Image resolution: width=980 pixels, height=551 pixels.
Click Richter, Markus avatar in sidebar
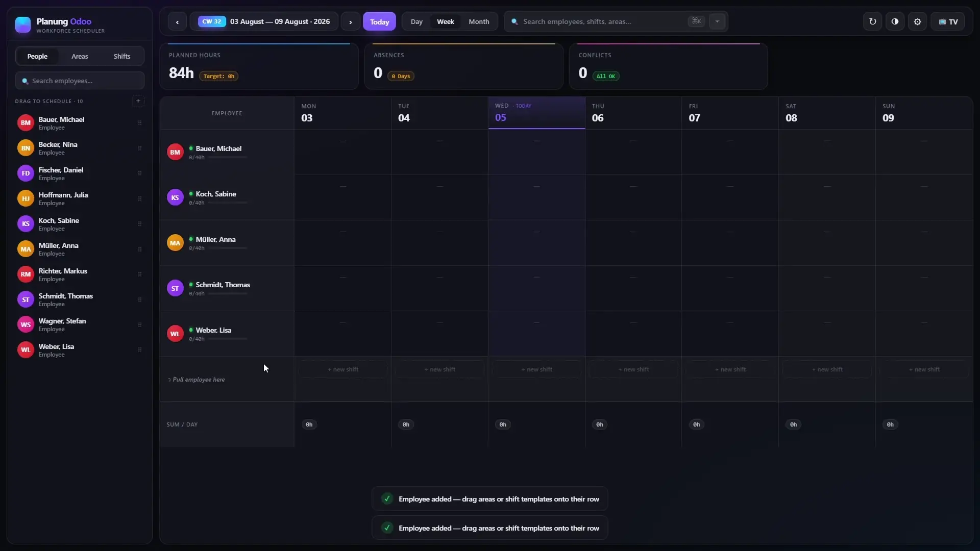coord(26,274)
